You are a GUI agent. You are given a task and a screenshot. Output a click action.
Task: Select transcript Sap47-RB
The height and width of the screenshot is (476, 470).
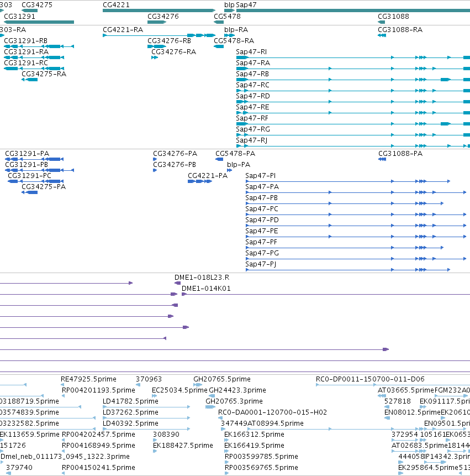tap(252, 74)
